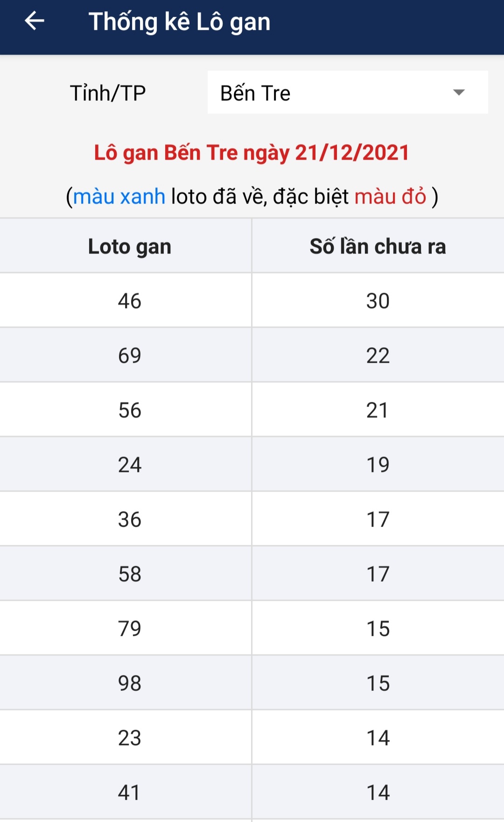This screenshot has width=504, height=822.
Task: Click the Loto gan column header
Action: point(129,246)
